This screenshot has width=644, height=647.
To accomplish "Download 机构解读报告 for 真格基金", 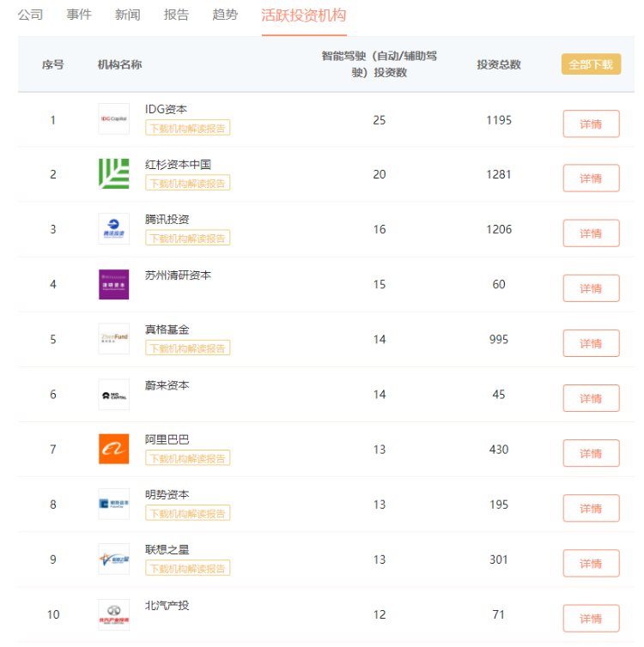I will [x=187, y=348].
